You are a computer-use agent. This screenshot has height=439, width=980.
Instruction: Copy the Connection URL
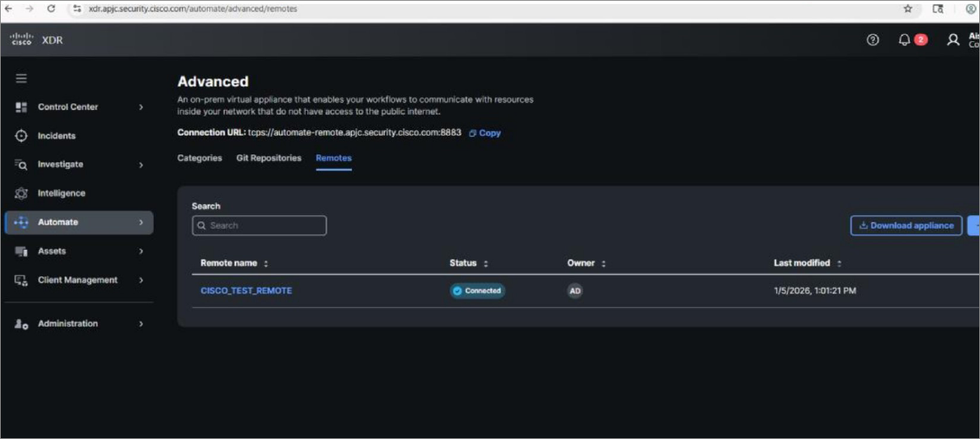click(485, 133)
